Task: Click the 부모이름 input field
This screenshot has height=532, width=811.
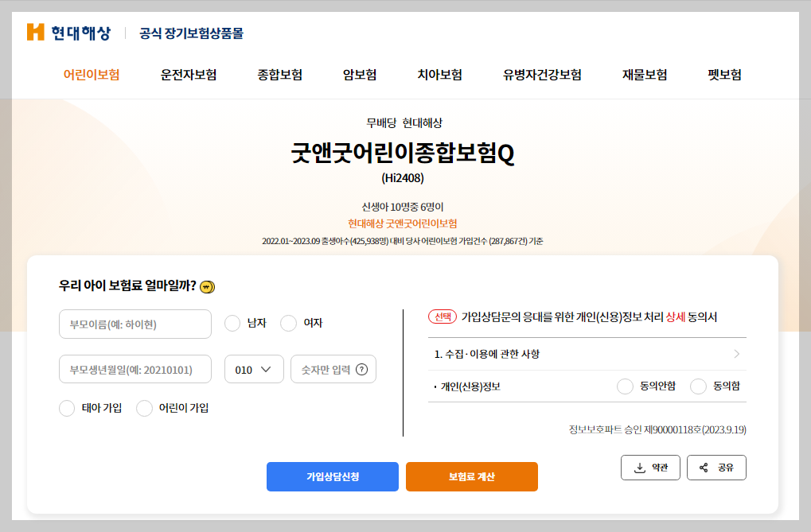Action: click(x=135, y=324)
